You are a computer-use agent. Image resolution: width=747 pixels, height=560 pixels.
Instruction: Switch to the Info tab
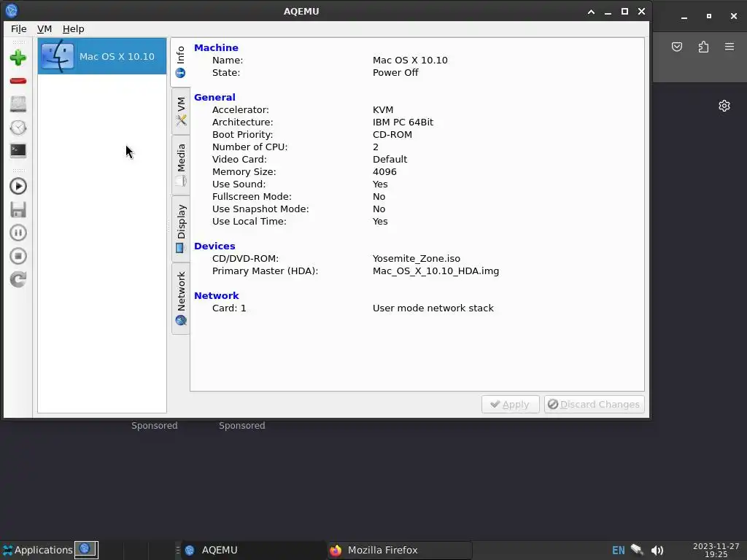pyautogui.click(x=181, y=62)
